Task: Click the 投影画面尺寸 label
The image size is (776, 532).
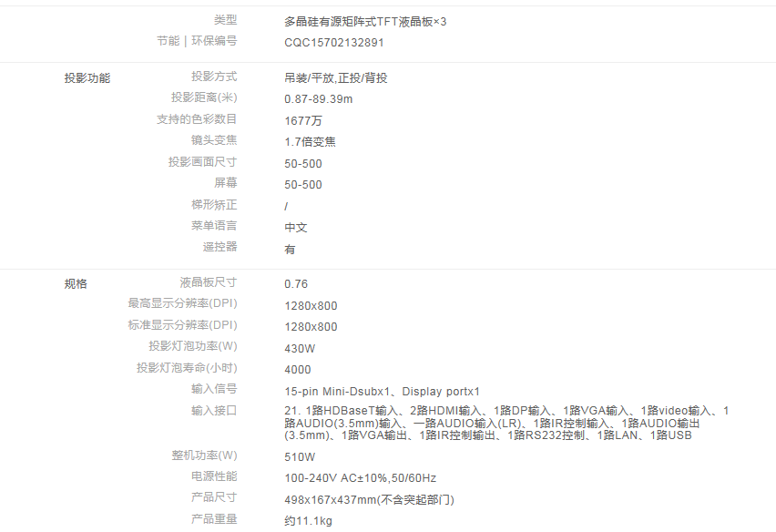Action: 202,162
